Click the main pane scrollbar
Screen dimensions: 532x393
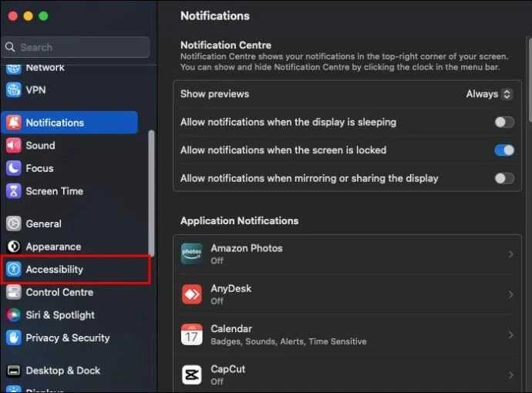[x=530, y=79]
